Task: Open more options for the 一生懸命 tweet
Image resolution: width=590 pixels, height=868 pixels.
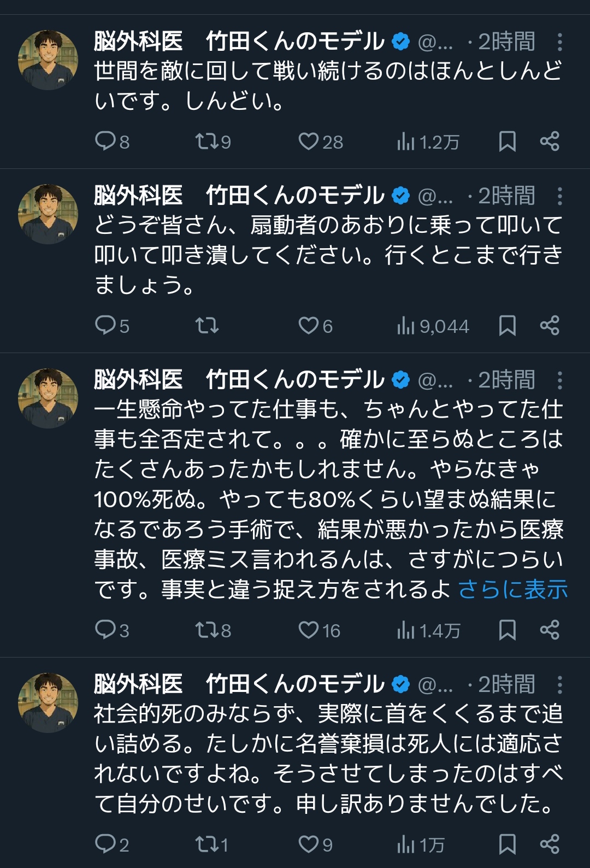Action: pos(559,380)
